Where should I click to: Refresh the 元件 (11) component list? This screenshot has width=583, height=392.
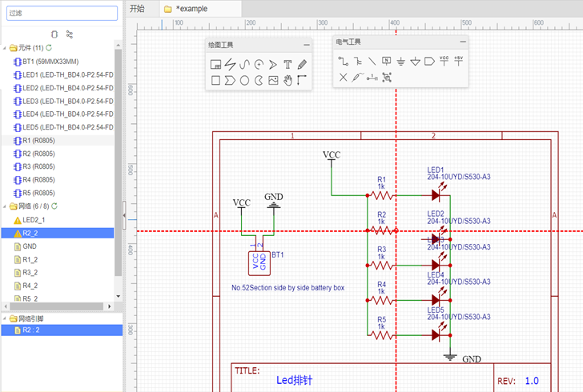tap(49, 48)
